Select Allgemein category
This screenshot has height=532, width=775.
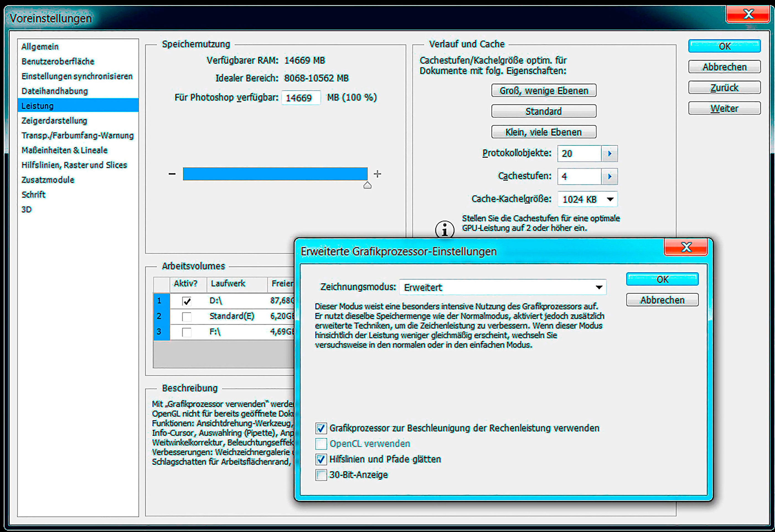78,47
